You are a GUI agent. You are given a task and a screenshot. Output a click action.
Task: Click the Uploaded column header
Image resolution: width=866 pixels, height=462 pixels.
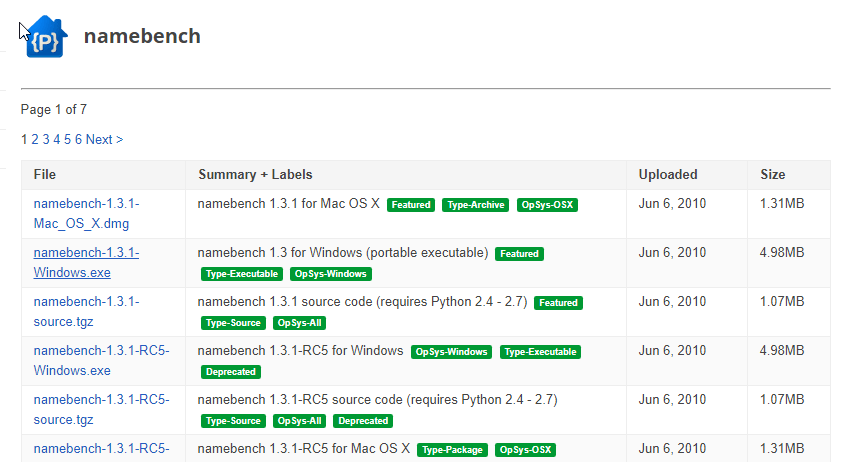(668, 175)
